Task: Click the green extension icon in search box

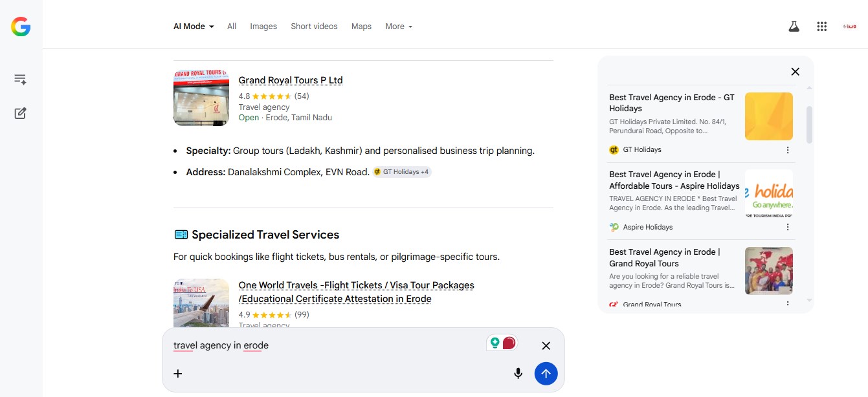Action: [495, 343]
